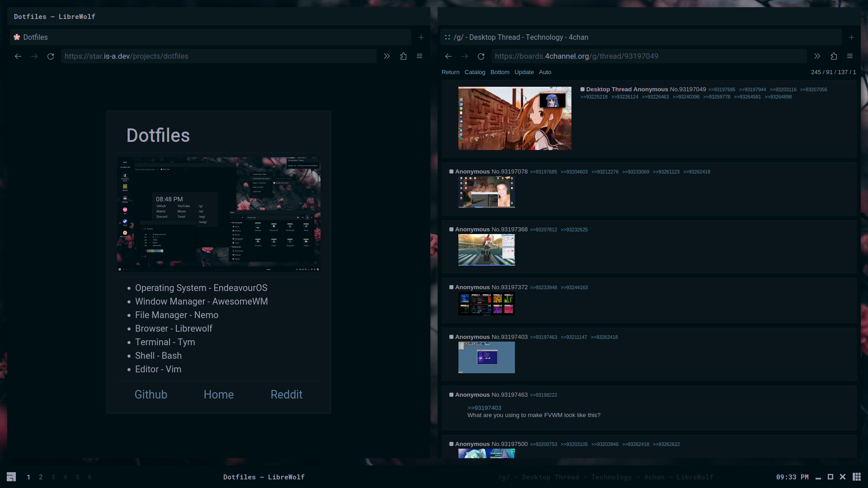Image resolution: width=868 pixels, height=488 pixels.
Task: Expand overflow chevron in 4chan toolbar
Action: (x=817, y=56)
